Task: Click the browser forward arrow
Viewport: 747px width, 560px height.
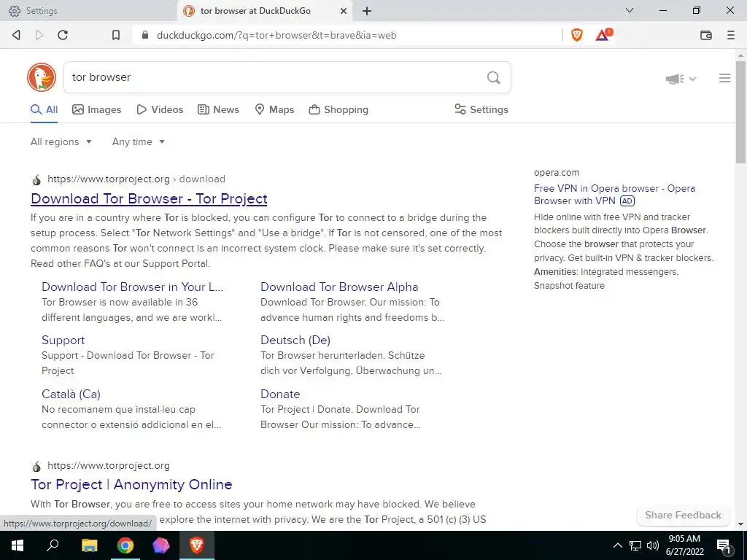Action: [x=39, y=35]
